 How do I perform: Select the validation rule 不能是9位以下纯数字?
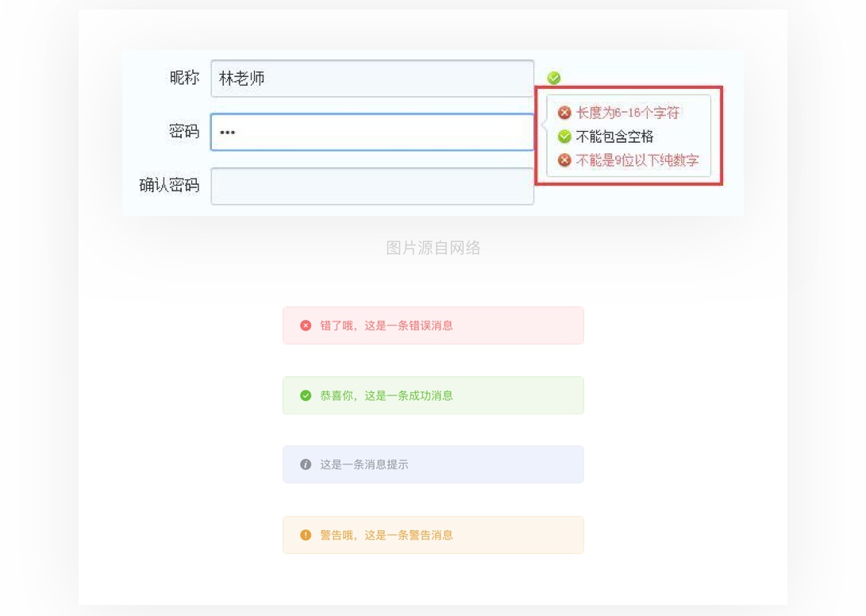[635, 160]
